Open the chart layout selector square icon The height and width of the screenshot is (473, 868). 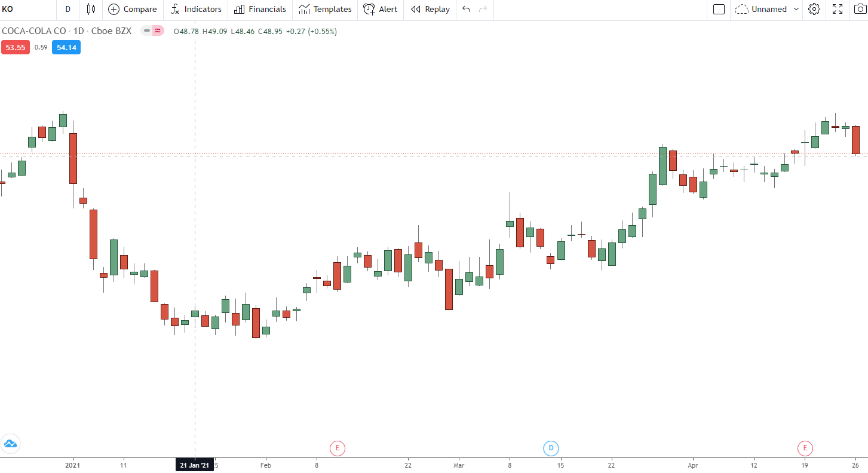(719, 9)
